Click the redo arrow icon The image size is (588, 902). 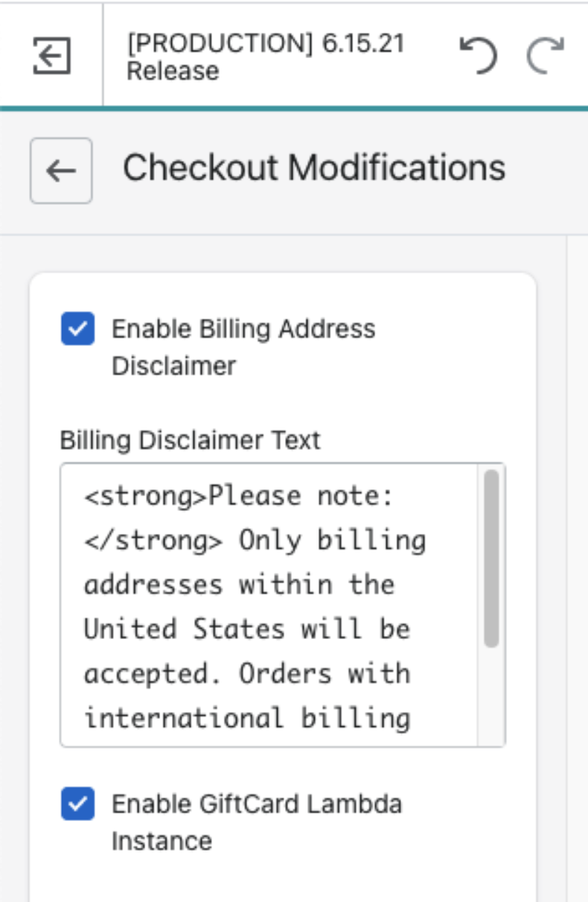point(546,55)
